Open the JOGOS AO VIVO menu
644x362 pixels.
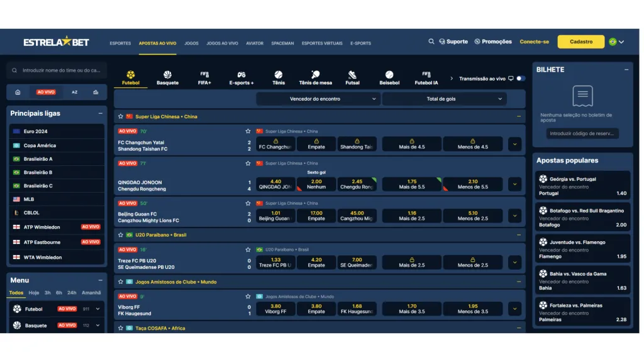pyautogui.click(x=222, y=43)
